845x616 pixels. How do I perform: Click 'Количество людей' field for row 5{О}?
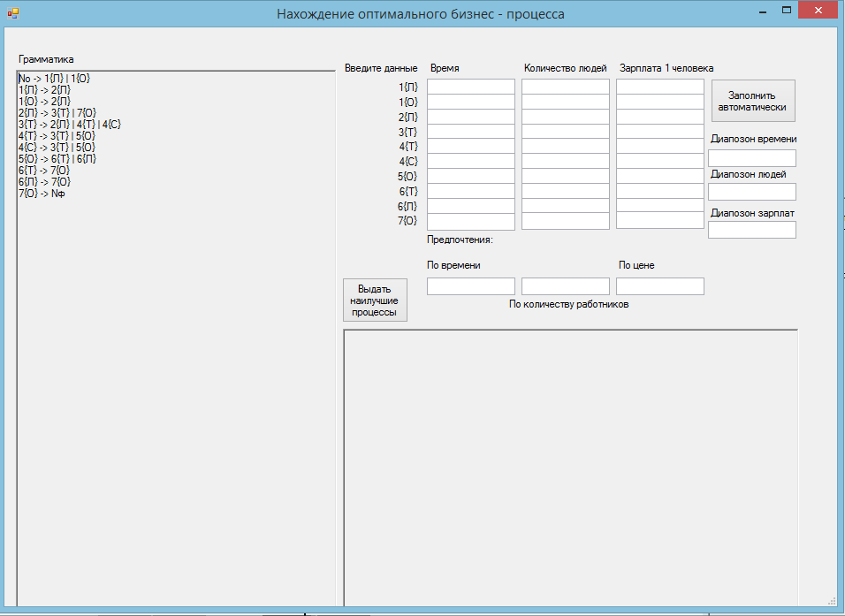click(565, 176)
